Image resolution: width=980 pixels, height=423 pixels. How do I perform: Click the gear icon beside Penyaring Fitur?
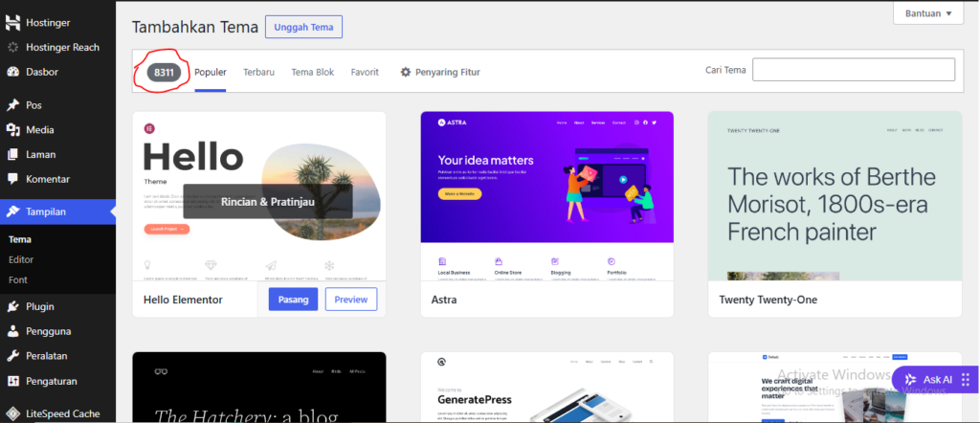coord(406,72)
